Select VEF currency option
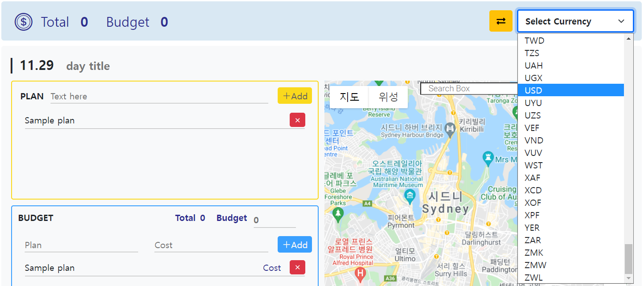The image size is (644, 286). click(x=571, y=127)
